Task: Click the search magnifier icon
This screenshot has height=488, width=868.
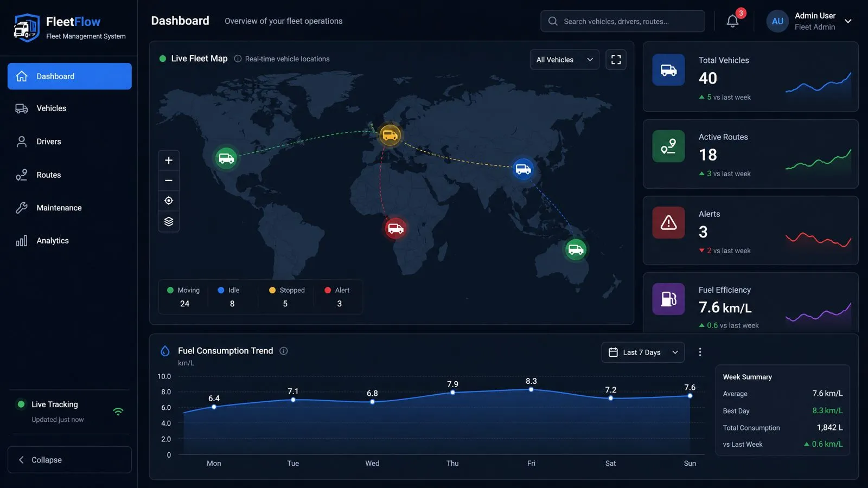Action: [x=553, y=21]
